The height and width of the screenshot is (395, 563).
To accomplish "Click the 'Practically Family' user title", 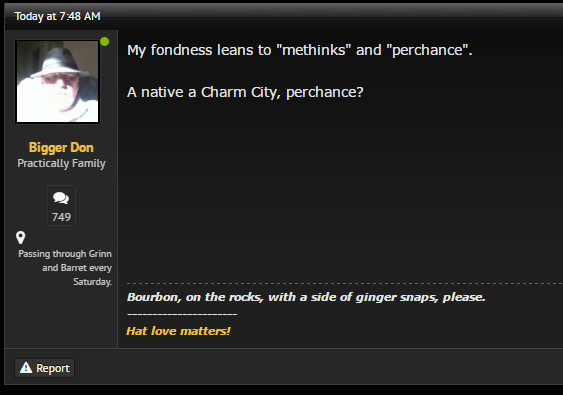I will coord(61,163).
